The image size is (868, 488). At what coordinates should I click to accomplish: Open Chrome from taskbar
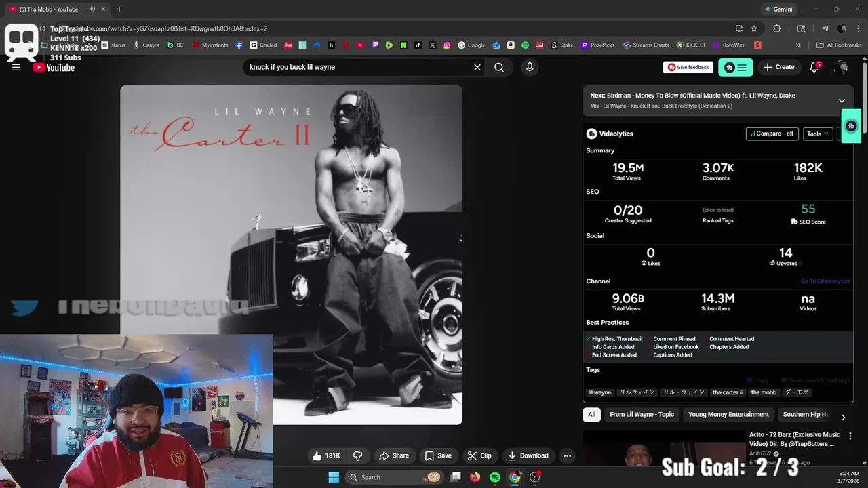(x=515, y=477)
